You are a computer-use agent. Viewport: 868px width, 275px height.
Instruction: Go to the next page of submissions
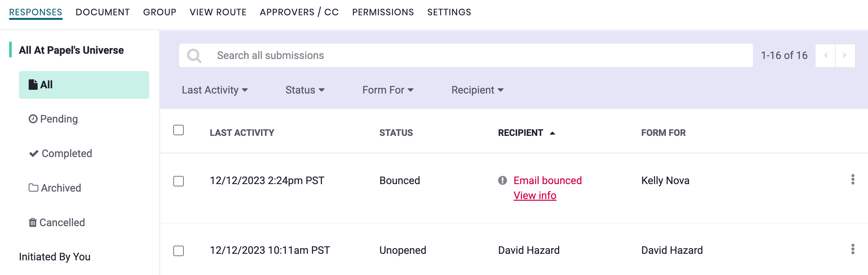pos(845,56)
